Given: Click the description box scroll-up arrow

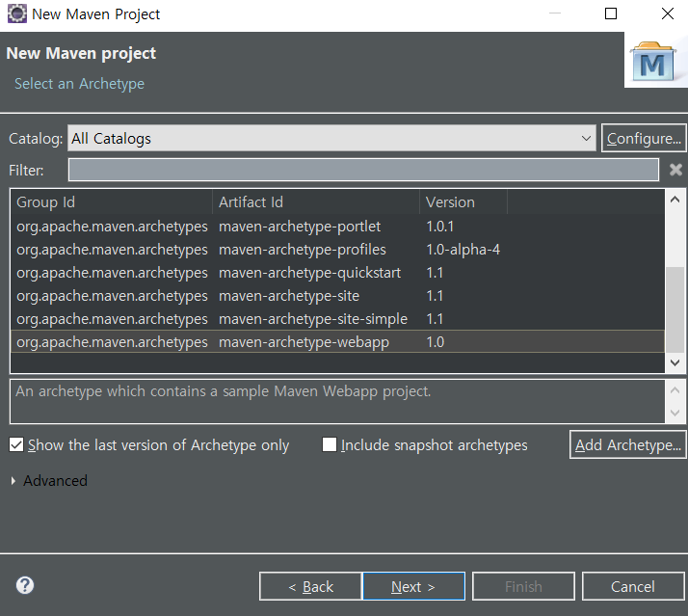Looking at the screenshot, I should [x=675, y=389].
